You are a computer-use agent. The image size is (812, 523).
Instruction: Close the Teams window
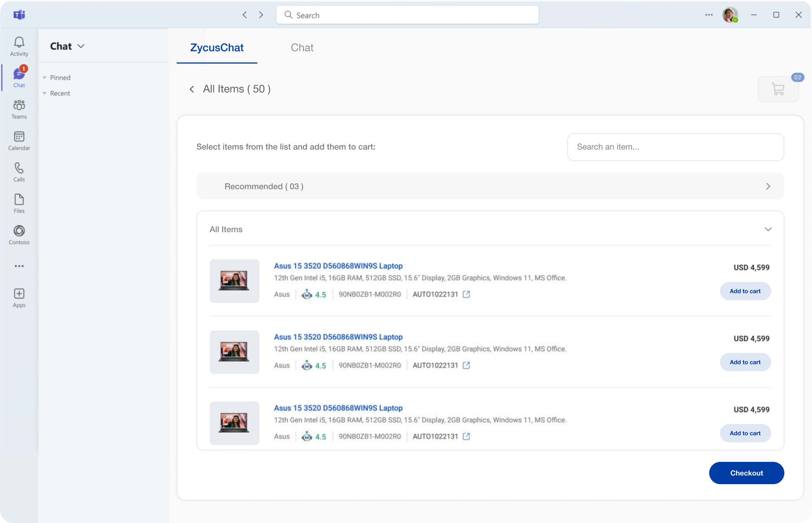(798, 15)
